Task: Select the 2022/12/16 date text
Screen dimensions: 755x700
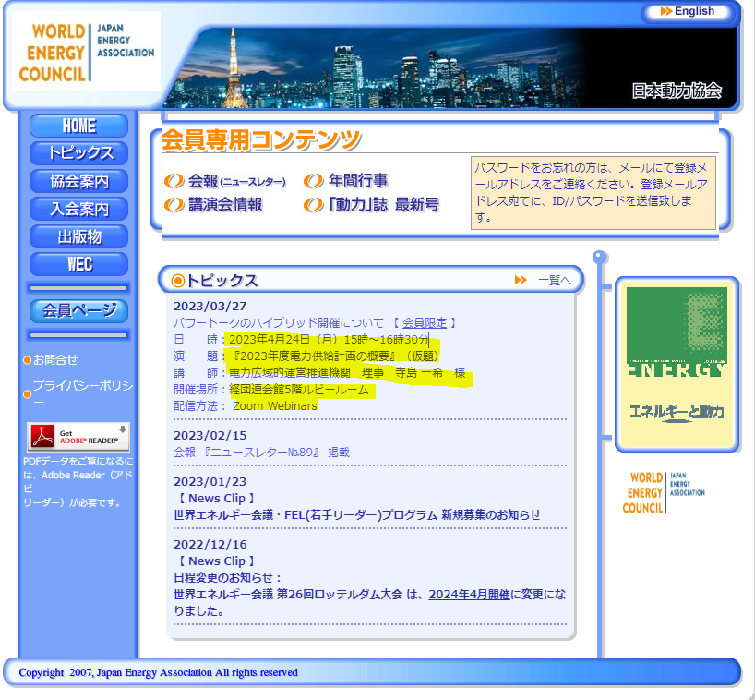Action: coord(210,544)
